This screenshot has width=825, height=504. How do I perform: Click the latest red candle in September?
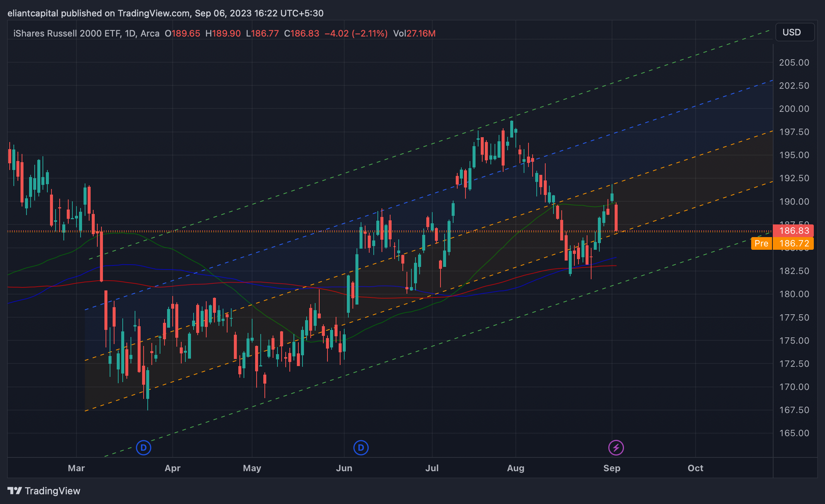tap(616, 218)
